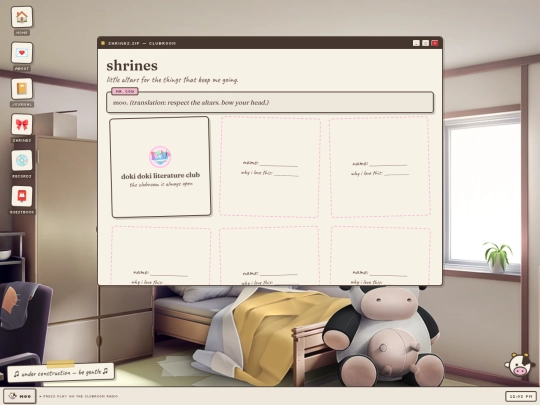The height and width of the screenshot is (405, 540).
Task: Click the doki doki literature club logo
Action: pyautogui.click(x=160, y=157)
